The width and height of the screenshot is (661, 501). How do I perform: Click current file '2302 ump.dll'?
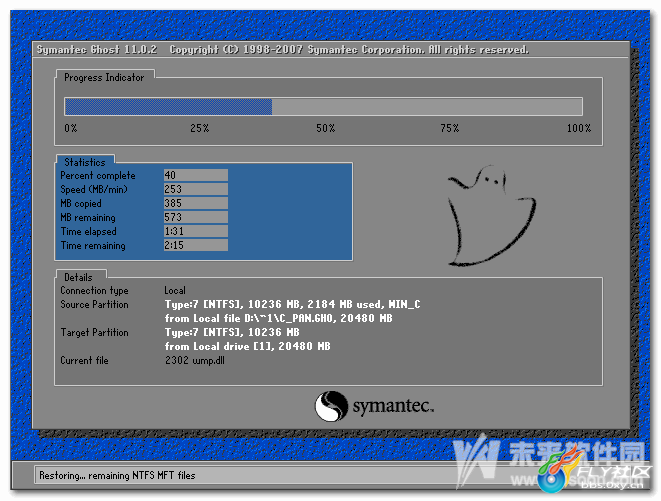195,361
